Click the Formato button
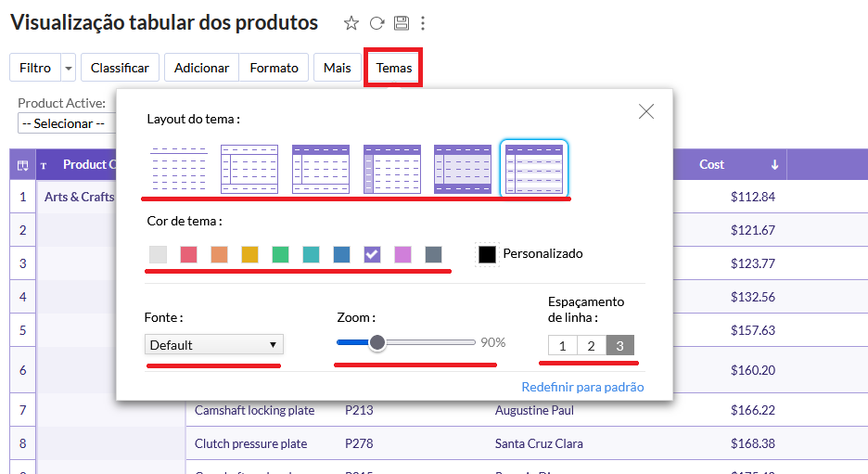868x474 pixels. point(274,68)
